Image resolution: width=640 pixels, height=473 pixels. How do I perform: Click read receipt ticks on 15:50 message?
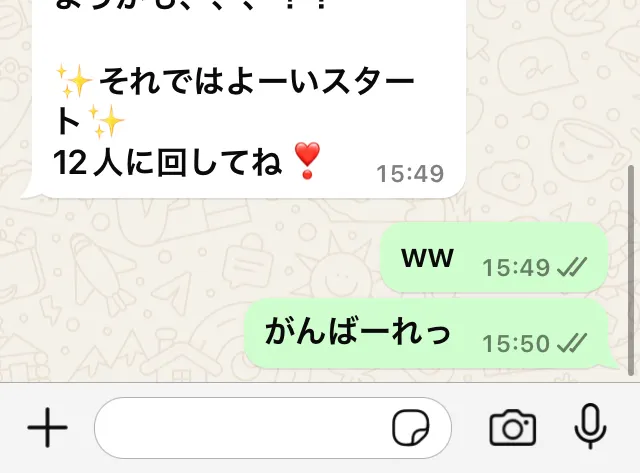[x=571, y=343]
